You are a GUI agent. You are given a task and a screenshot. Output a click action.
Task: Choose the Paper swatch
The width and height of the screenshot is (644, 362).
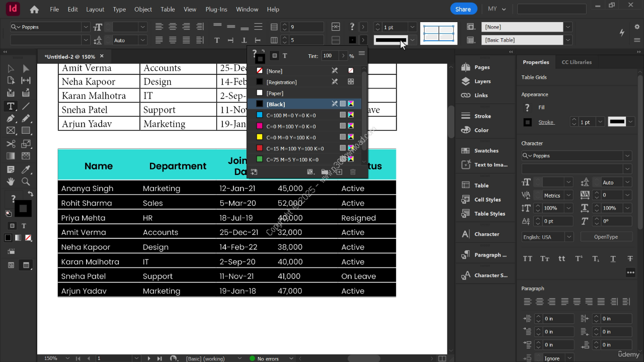coord(275,93)
